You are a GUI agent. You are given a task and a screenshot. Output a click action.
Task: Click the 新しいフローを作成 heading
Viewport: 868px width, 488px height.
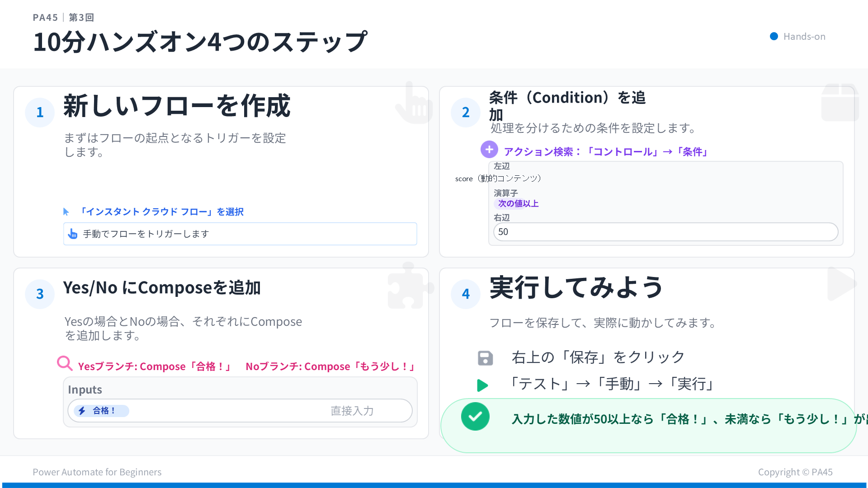point(177,106)
